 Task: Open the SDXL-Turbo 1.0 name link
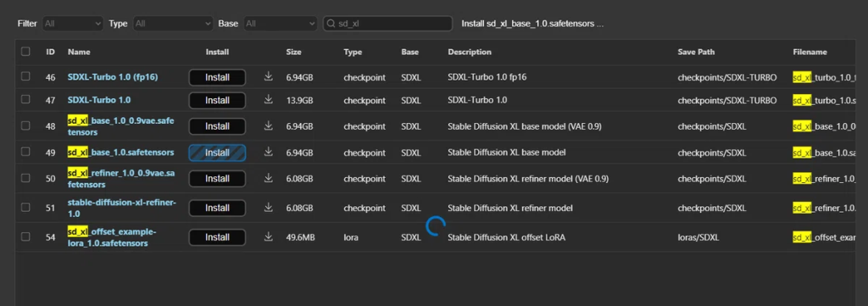pyautogui.click(x=99, y=100)
